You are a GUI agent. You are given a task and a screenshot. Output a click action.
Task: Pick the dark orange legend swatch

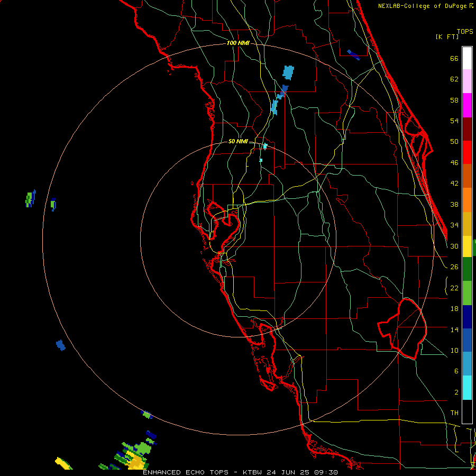[x=467, y=176]
